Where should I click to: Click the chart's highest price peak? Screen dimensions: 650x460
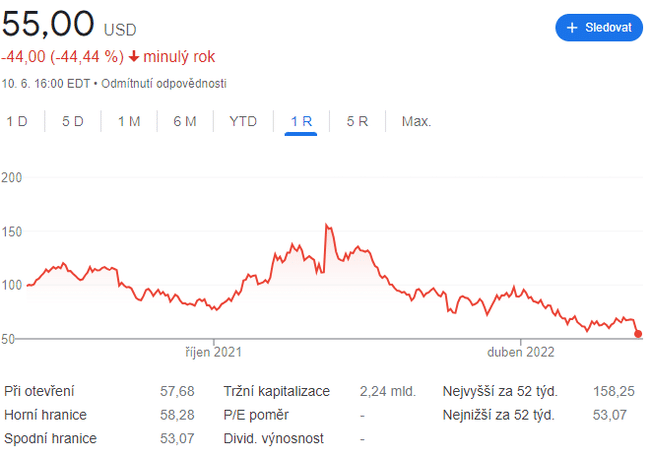click(x=327, y=225)
